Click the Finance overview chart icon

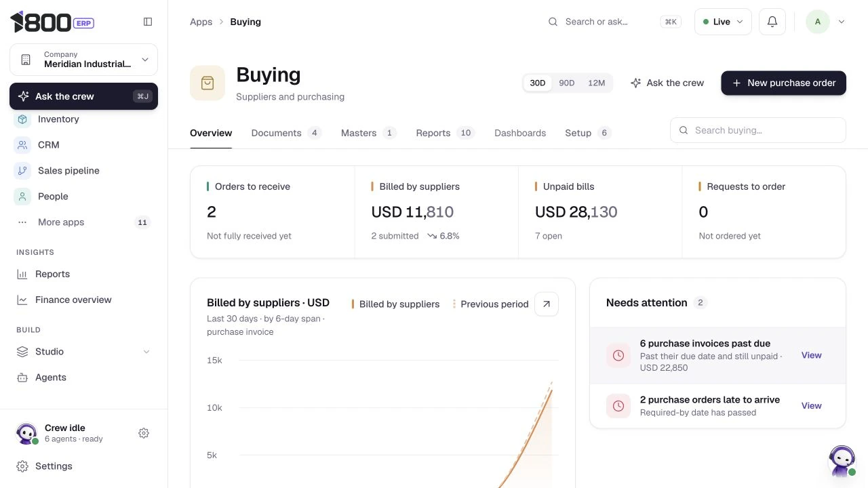(x=22, y=300)
